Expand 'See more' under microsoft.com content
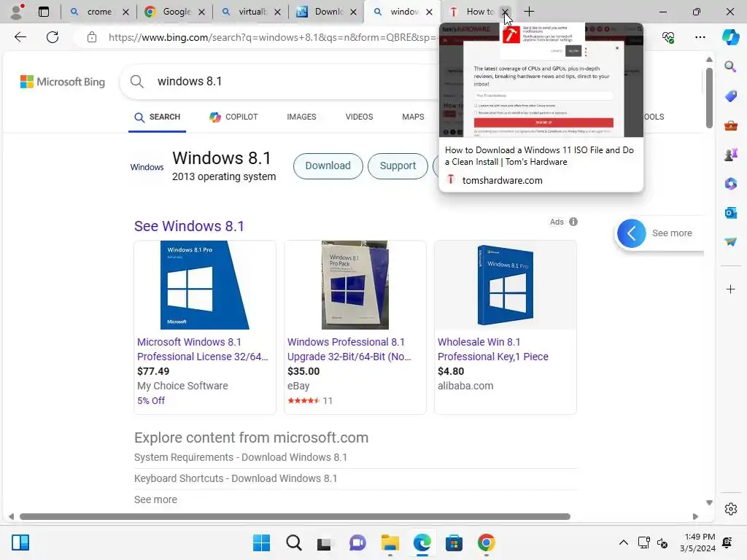This screenshot has width=747, height=560. [x=155, y=499]
